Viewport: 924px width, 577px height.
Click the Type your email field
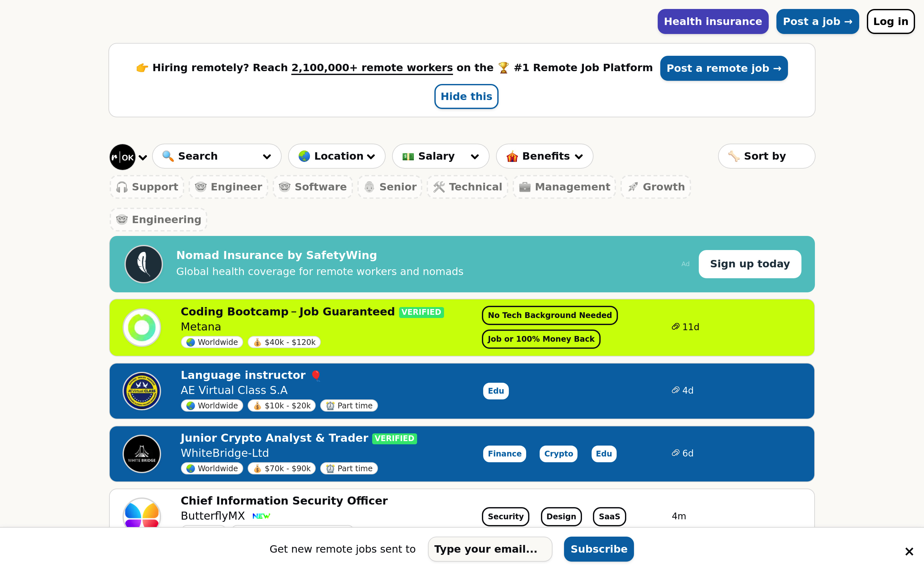(x=490, y=549)
